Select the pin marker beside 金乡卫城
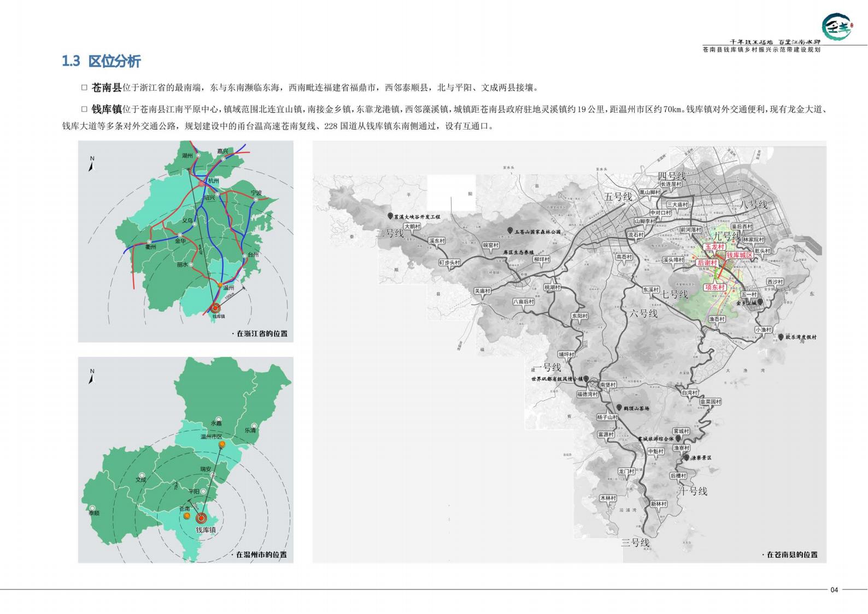Image resolution: width=868 pixels, height=614 pixels. point(760,302)
